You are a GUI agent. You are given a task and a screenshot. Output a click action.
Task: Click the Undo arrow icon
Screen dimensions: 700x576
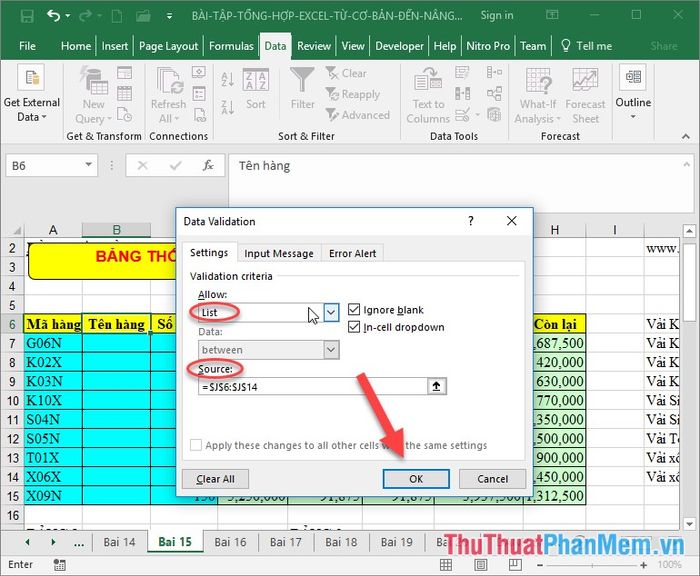[53, 16]
